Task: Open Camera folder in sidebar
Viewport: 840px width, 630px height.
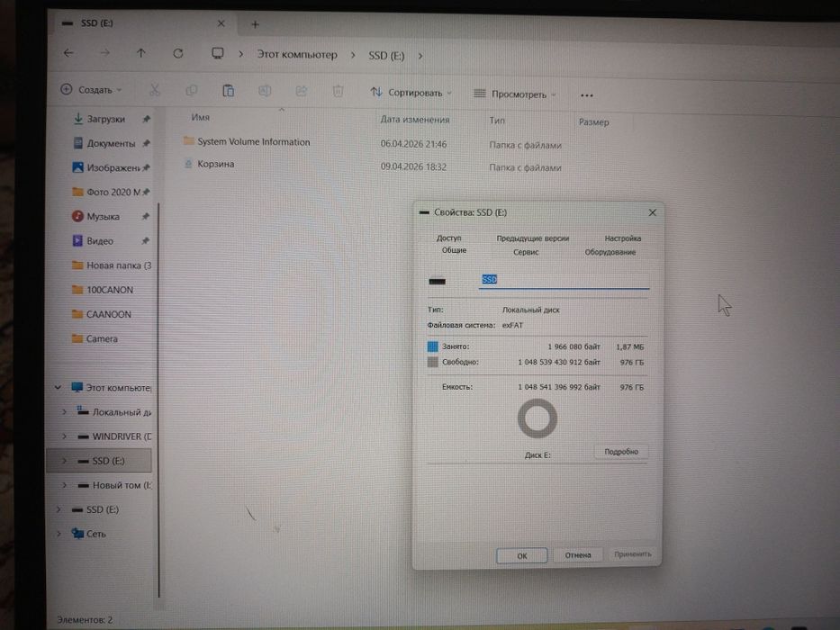Action: [x=102, y=338]
